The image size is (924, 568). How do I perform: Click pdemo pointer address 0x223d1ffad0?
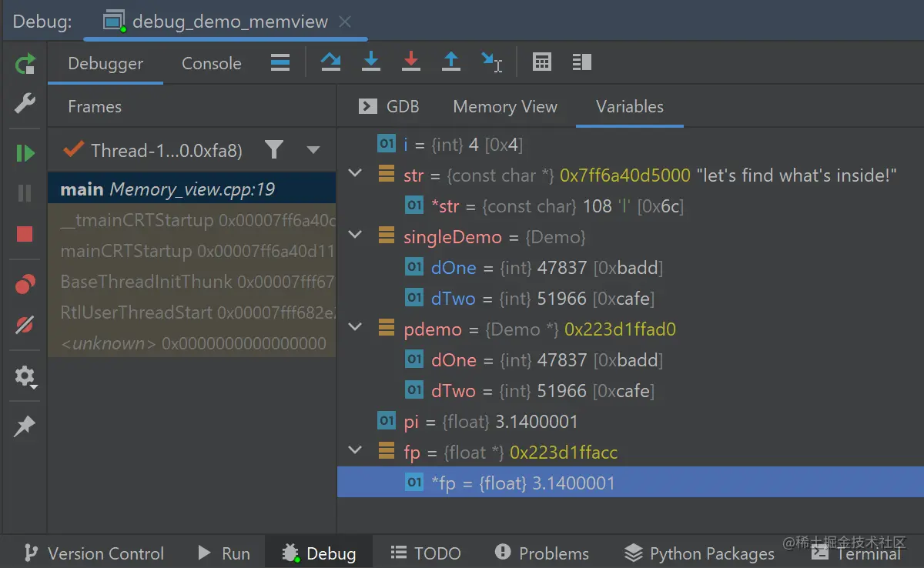point(620,329)
